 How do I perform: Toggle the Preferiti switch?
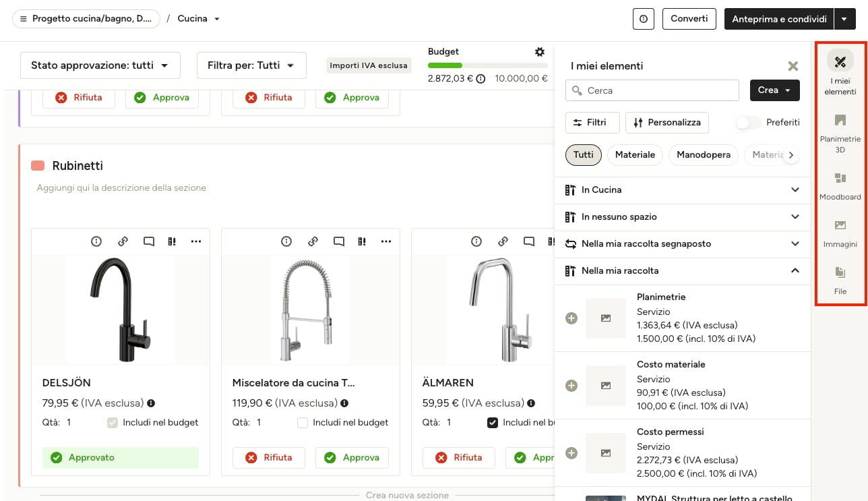[747, 123]
